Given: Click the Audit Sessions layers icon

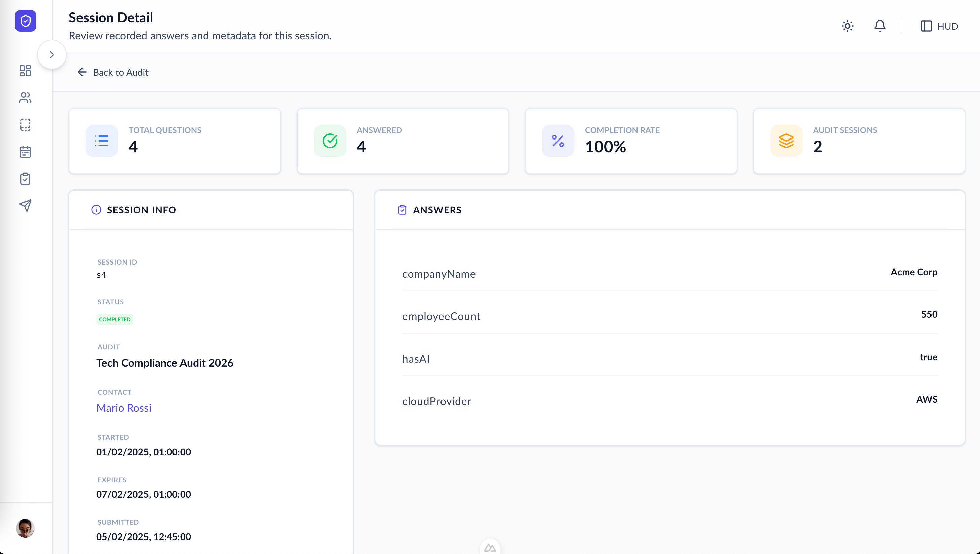Looking at the screenshot, I should tap(786, 141).
